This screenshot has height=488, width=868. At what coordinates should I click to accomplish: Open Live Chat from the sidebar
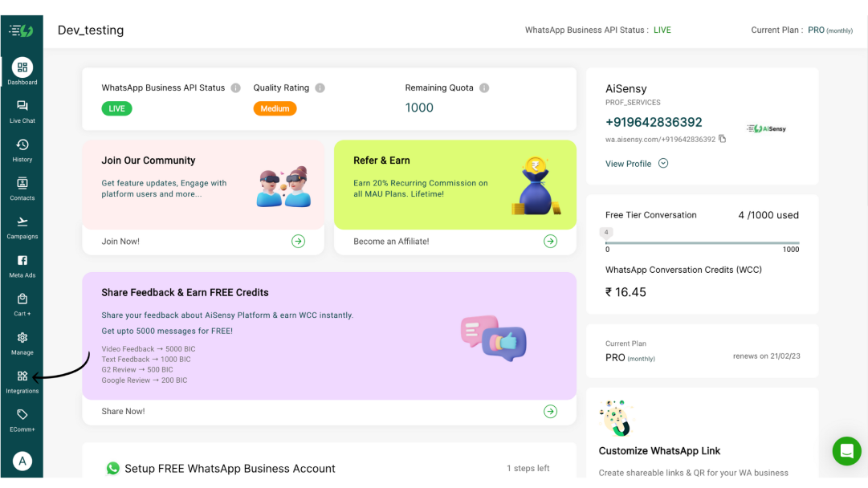22,107
